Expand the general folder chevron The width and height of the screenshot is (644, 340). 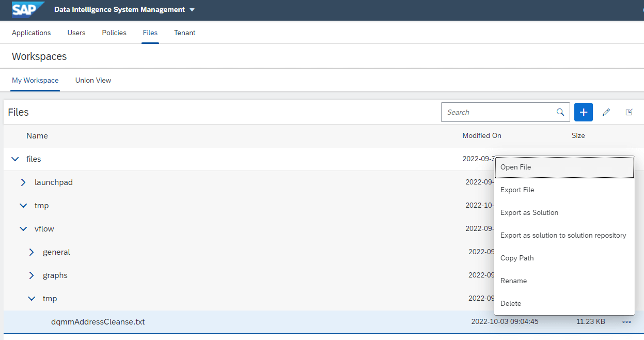(32, 252)
